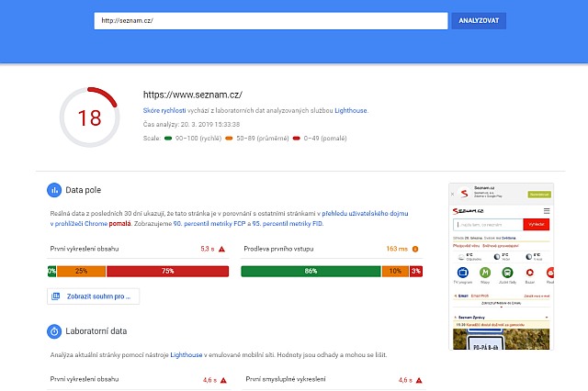This screenshot has width=588, height=391.
Task: Click the 5,3 s value
Action: pyautogui.click(x=208, y=249)
